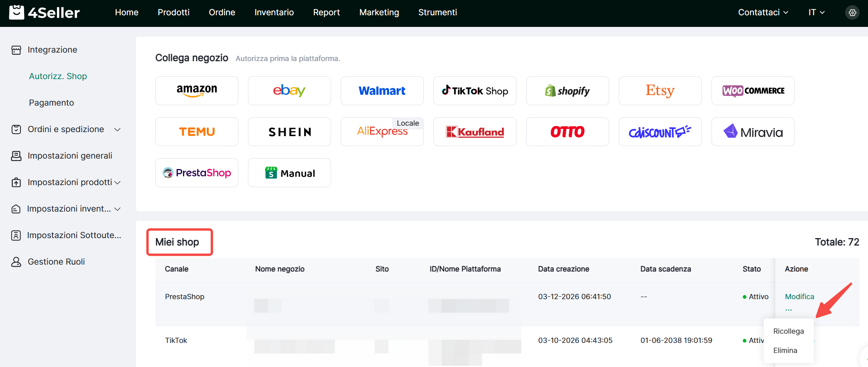Image resolution: width=868 pixels, height=367 pixels.
Task: Go to the Marketing menu
Action: click(379, 12)
